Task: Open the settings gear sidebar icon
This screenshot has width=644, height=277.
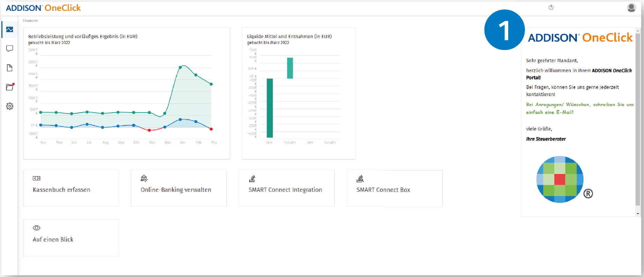Action: [x=9, y=106]
